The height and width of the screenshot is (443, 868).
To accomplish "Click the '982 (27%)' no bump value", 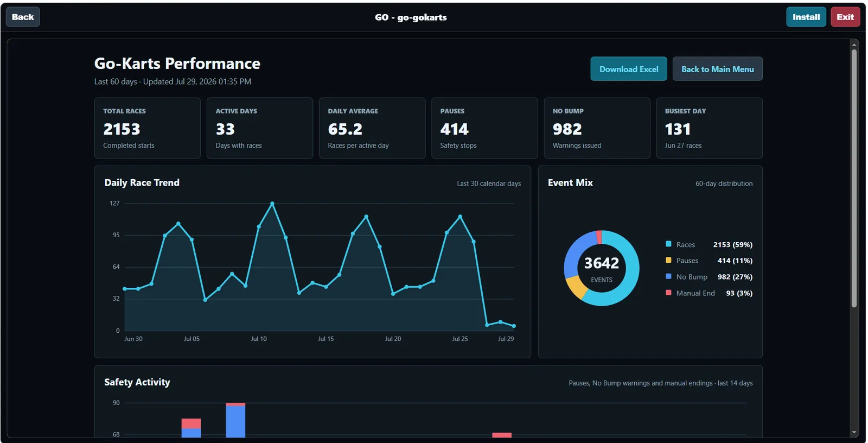I will pos(735,277).
